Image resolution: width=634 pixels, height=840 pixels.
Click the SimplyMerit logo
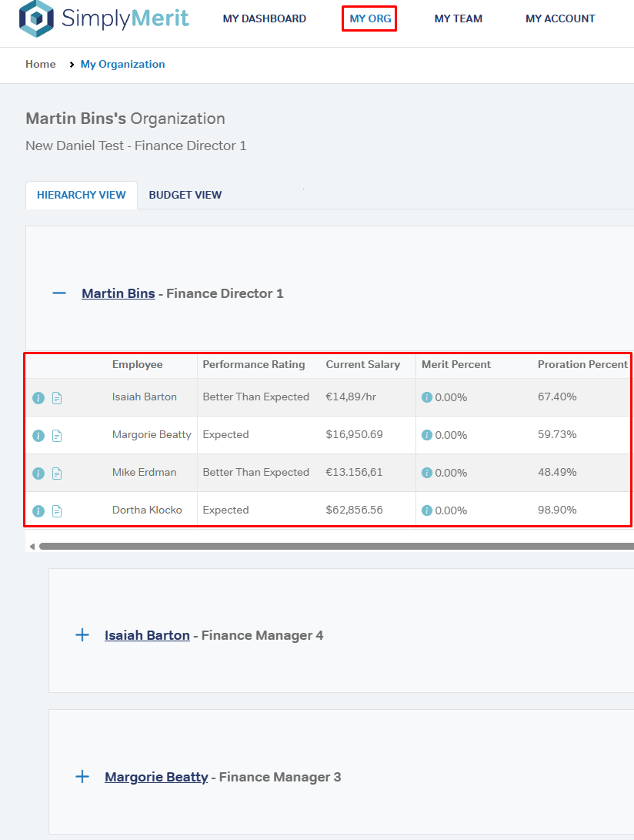coord(104,18)
